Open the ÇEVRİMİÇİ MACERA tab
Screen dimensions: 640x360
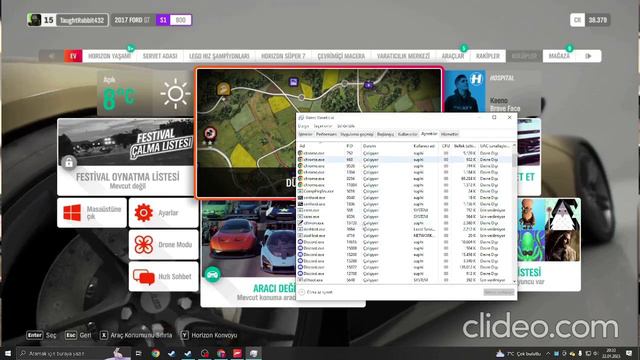pos(341,56)
